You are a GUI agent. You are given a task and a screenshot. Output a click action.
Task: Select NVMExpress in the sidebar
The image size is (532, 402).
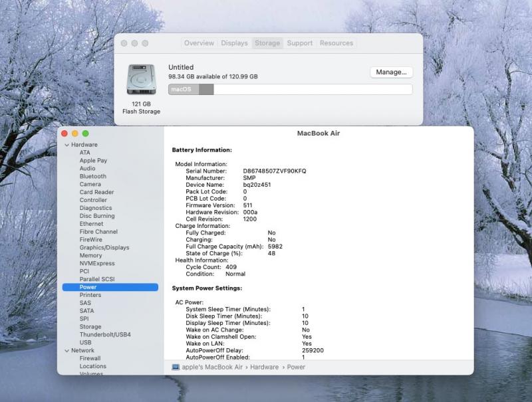coord(97,263)
